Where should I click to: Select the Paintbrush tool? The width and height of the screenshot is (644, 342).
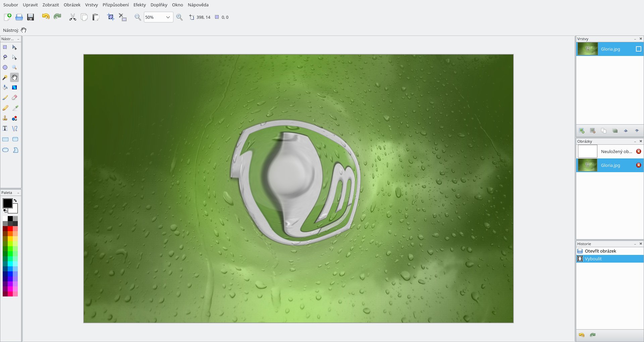click(x=5, y=98)
